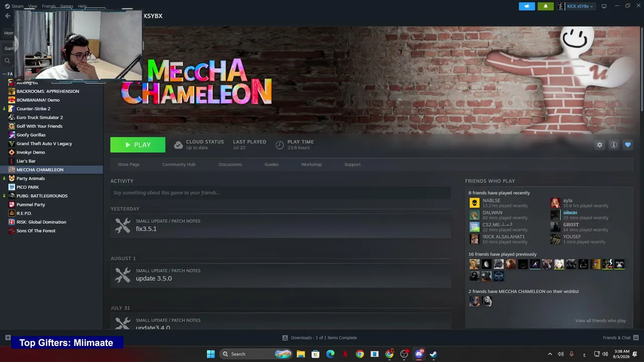Open the game settings gear icon
Screen dimensions: 644x362
[599, 145]
